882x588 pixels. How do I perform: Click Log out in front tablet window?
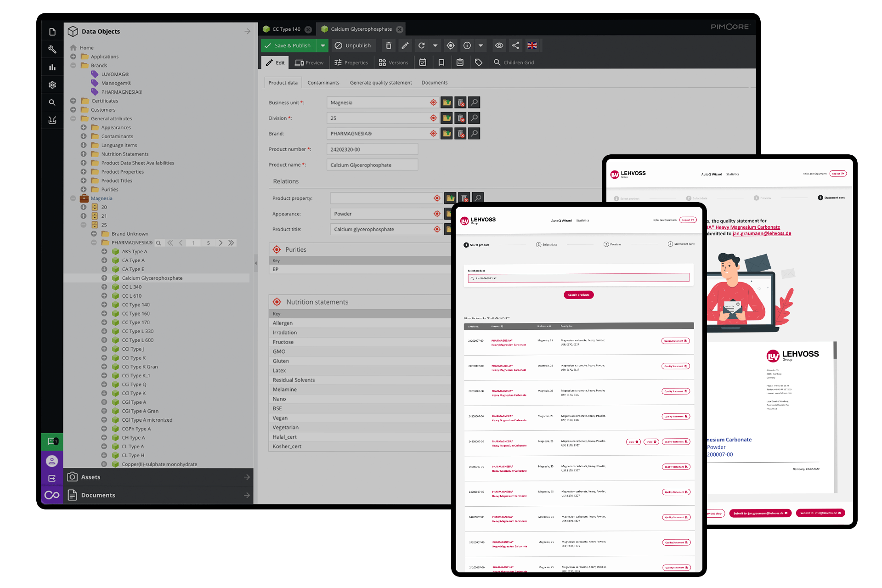click(x=688, y=220)
